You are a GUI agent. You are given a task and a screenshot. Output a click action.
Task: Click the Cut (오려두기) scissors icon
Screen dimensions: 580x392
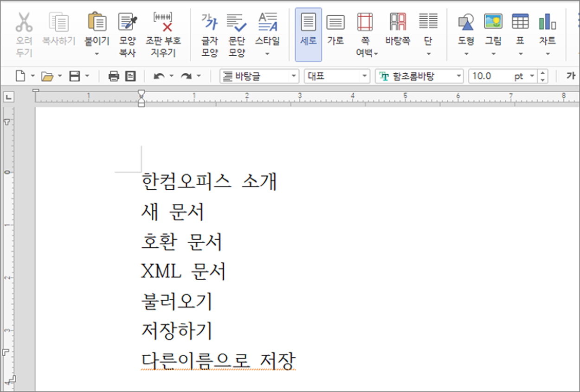pyautogui.click(x=24, y=22)
